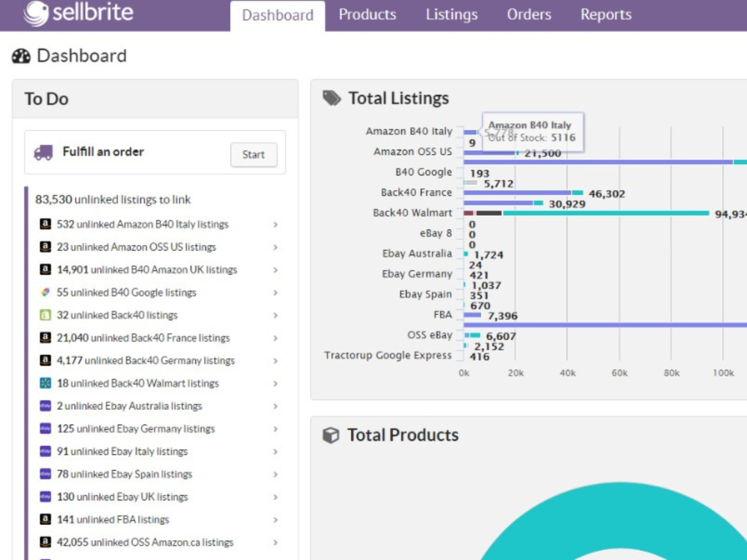Viewport: 747px width, 560px height.
Task: Click the Back40 Walmart teal chart bar
Action: [606, 213]
